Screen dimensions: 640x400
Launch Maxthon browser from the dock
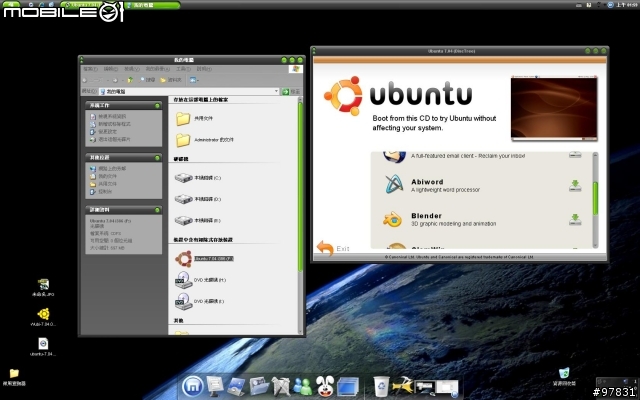click(192, 386)
